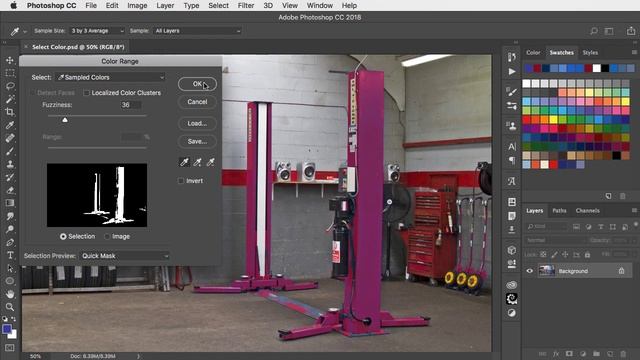Click the Color Range selection preview thumbnail
This screenshot has height=360, width=640.
(x=97, y=195)
